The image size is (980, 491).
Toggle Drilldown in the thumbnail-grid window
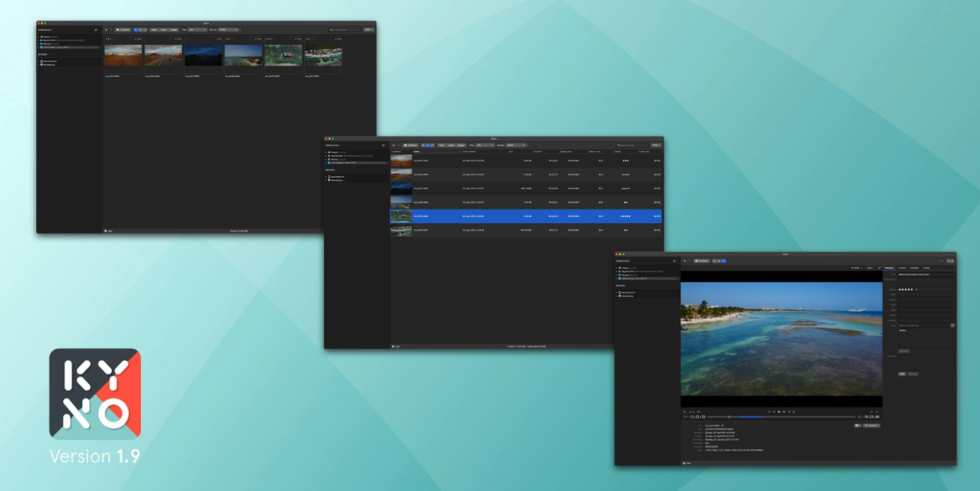click(x=123, y=30)
